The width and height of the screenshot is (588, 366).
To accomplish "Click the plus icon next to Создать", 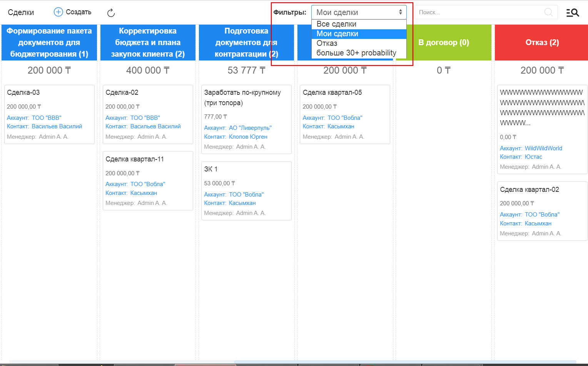I will tap(58, 12).
